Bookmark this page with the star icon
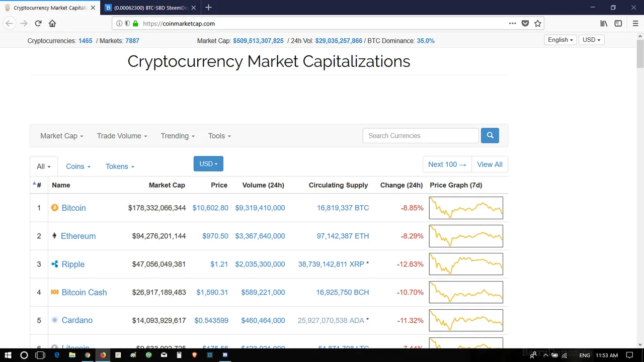 pyautogui.click(x=537, y=23)
